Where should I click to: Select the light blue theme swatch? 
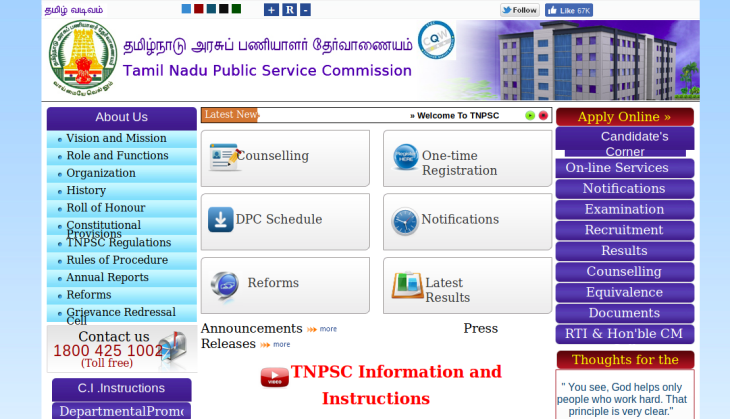click(x=186, y=9)
